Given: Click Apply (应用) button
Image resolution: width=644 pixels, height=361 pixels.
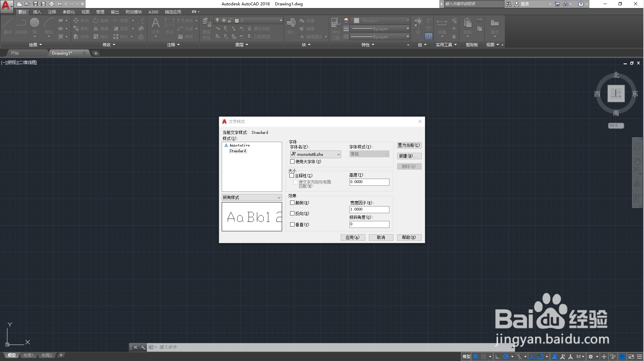Looking at the screenshot, I should [x=353, y=237].
